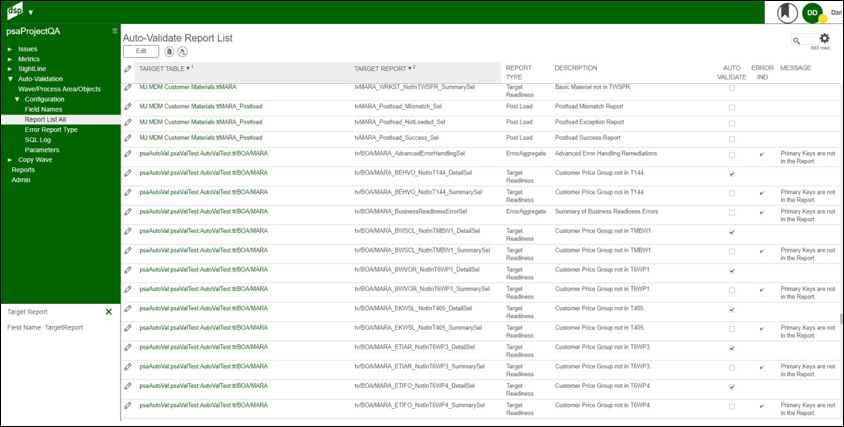Toggle Auto Validate for tvMARA_Postload_Success_Sel
844x427 pixels.
click(731, 139)
